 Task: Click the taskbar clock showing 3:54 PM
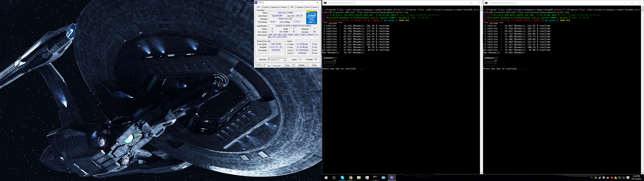click(x=636, y=178)
